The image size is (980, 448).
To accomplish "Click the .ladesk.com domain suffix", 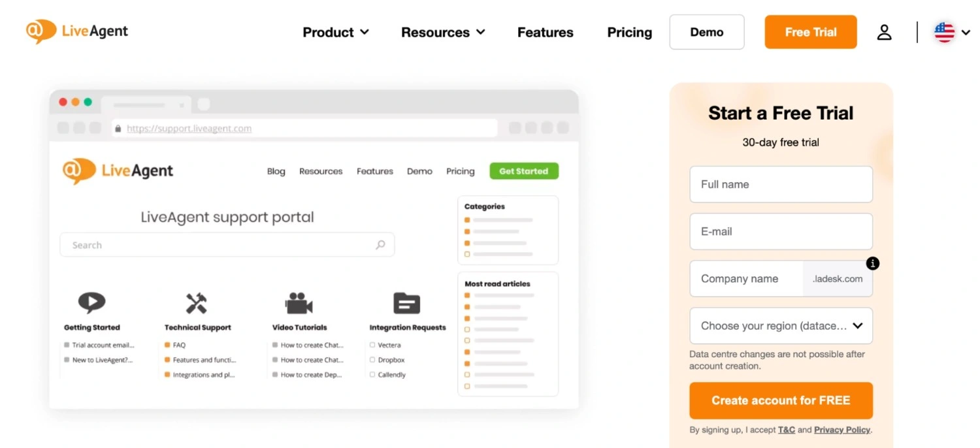I will (838, 279).
